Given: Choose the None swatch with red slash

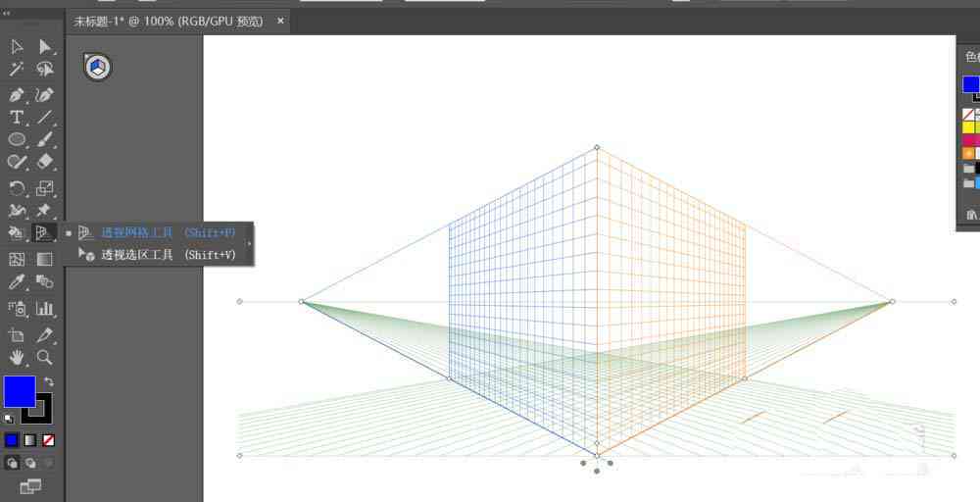Looking at the screenshot, I should [969, 115].
